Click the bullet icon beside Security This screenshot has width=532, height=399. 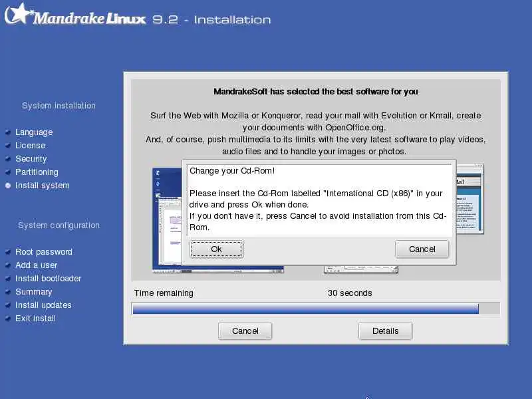point(8,159)
